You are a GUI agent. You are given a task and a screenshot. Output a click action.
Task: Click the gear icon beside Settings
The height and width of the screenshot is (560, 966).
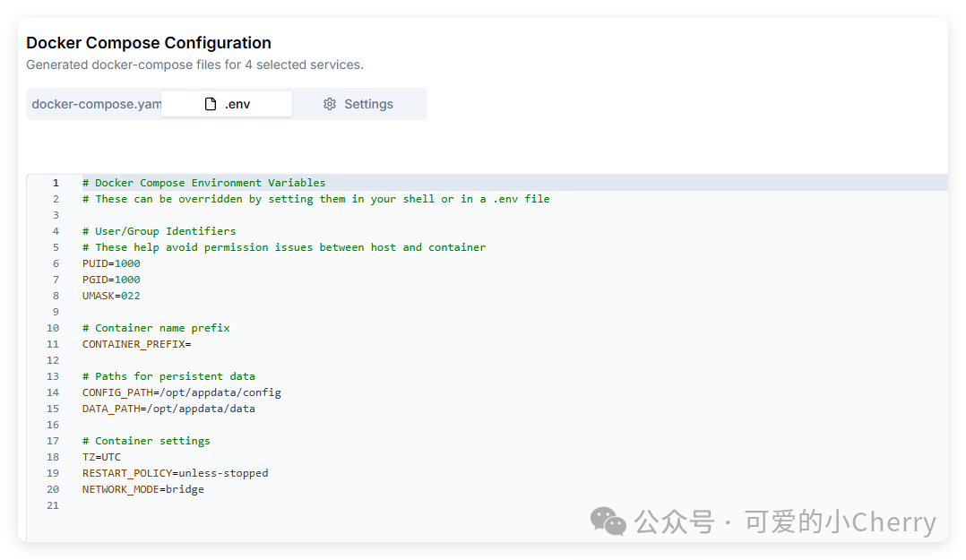[330, 104]
